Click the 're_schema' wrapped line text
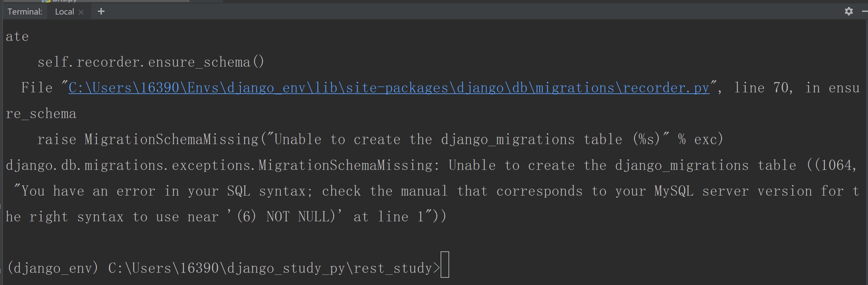This screenshot has width=868, height=285. (x=41, y=114)
